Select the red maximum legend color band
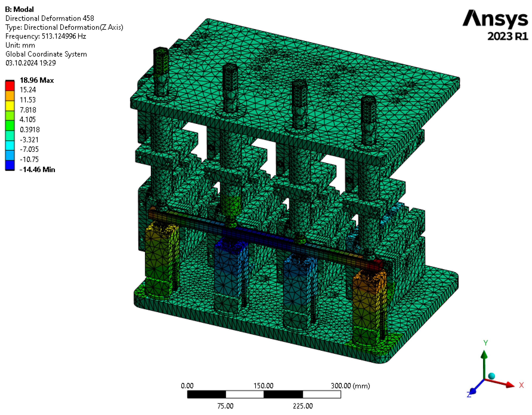 [10, 86]
